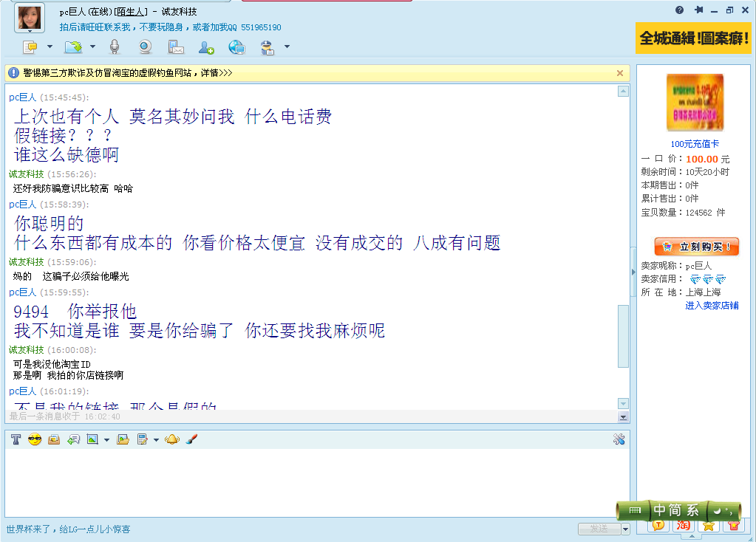
Task: Pin the chat window with the pushpin icon
Action: (698, 10)
